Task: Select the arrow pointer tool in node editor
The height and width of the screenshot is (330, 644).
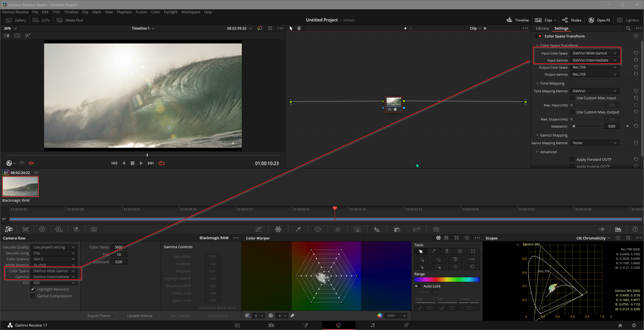Action: 291,28
